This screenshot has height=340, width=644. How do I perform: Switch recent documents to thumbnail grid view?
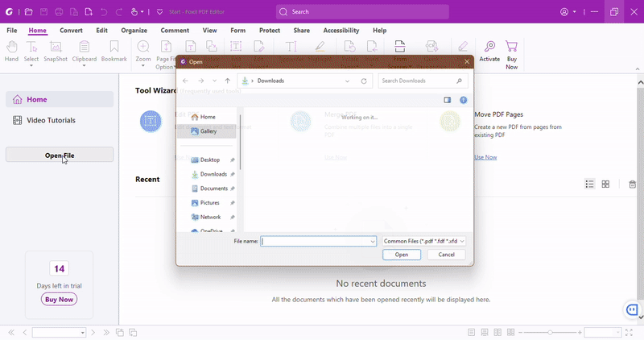point(605,185)
